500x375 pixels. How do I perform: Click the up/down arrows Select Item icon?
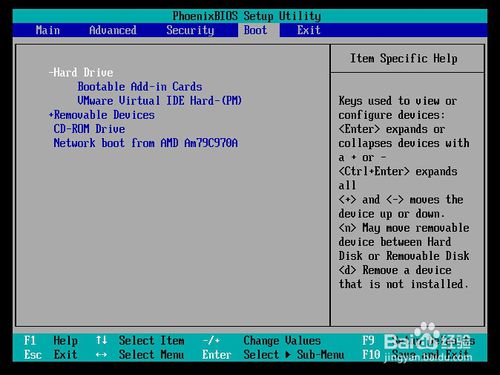[101, 340]
